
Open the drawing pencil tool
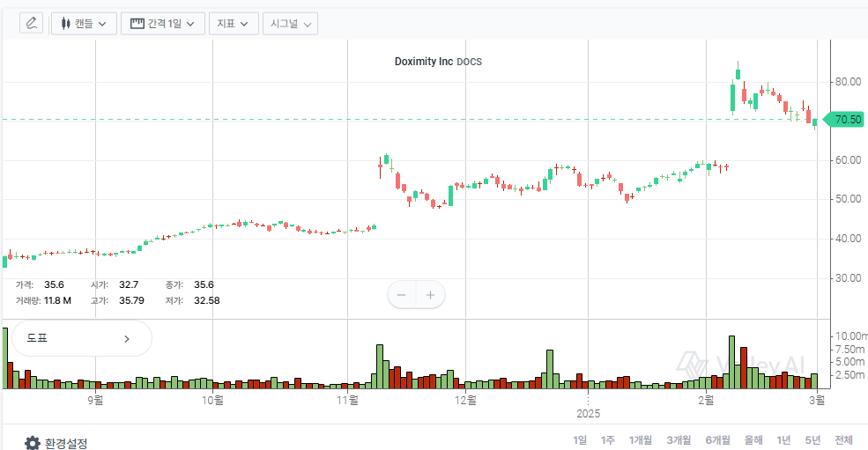[31, 23]
